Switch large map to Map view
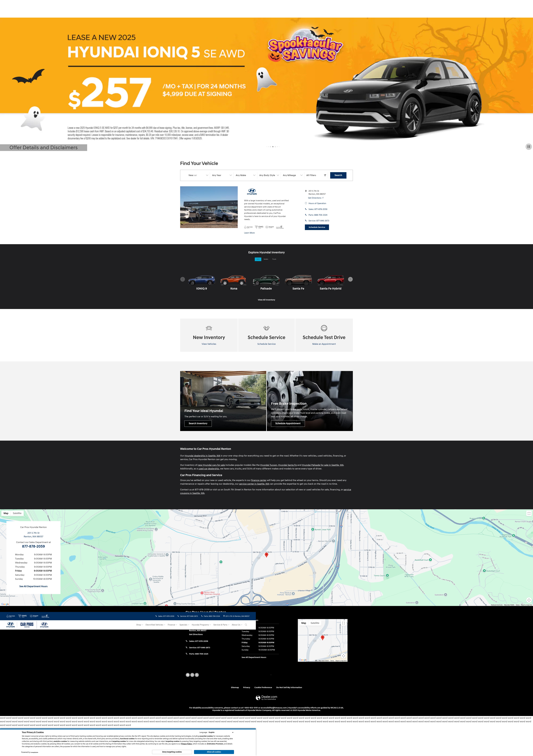 [6, 513]
